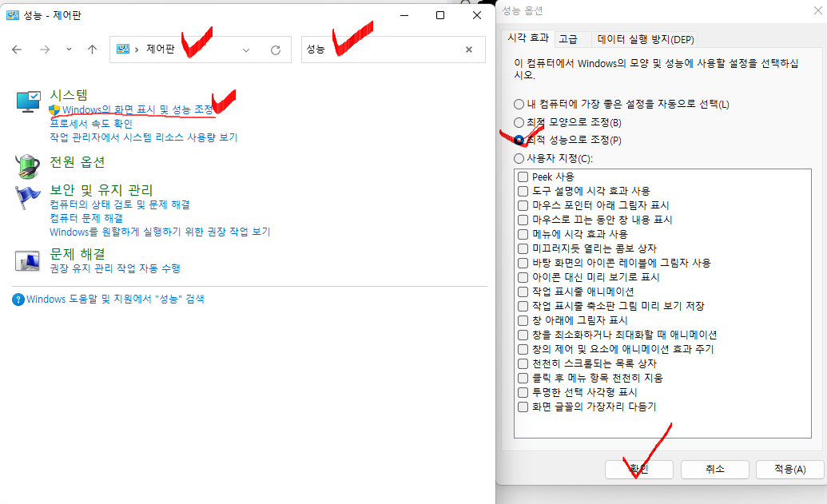Image resolution: width=827 pixels, height=504 pixels.
Task: Click the 보안 및 유지 관리 flag icon
Action: (27, 198)
